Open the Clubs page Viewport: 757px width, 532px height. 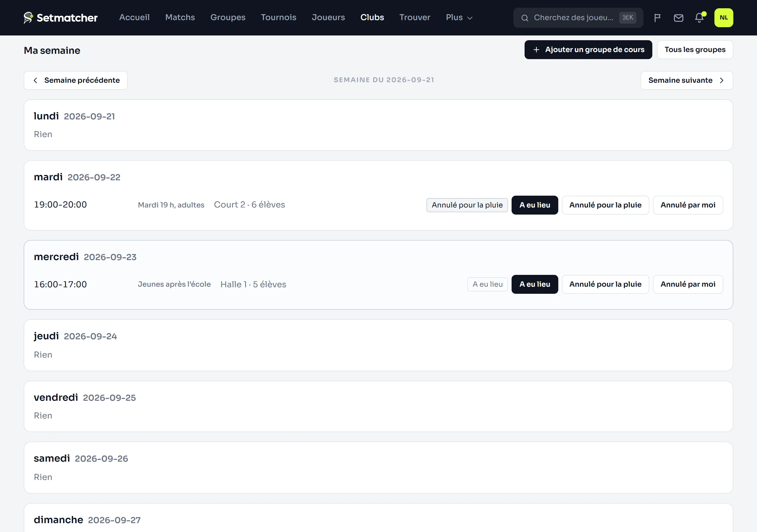click(x=372, y=17)
